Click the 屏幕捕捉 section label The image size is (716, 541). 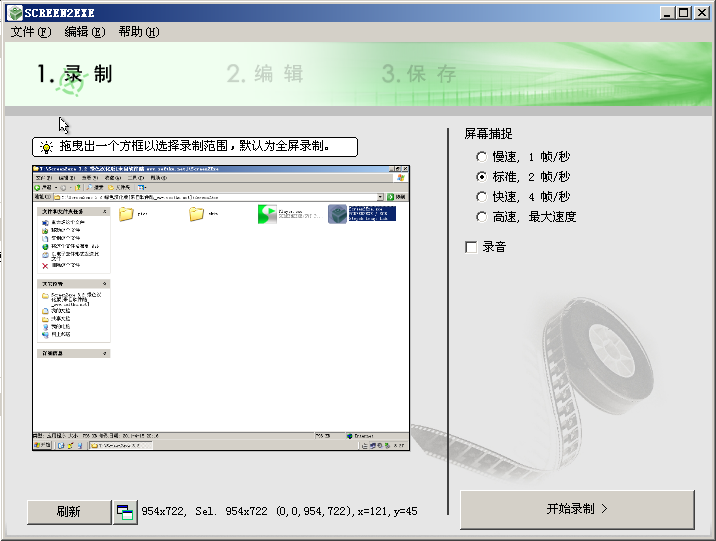click(x=488, y=134)
